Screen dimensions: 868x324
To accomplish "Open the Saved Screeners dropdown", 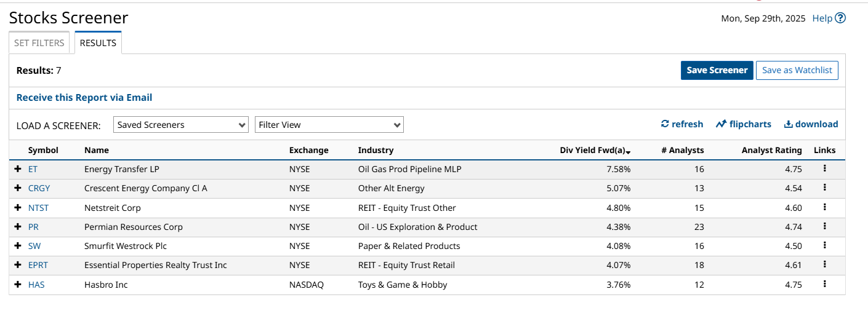I will click(181, 125).
